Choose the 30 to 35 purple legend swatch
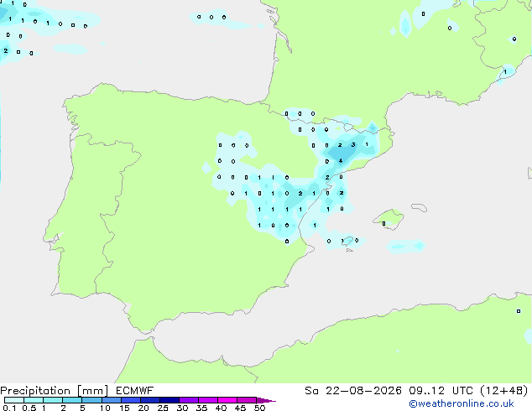The image size is (532, 411). 189,400
